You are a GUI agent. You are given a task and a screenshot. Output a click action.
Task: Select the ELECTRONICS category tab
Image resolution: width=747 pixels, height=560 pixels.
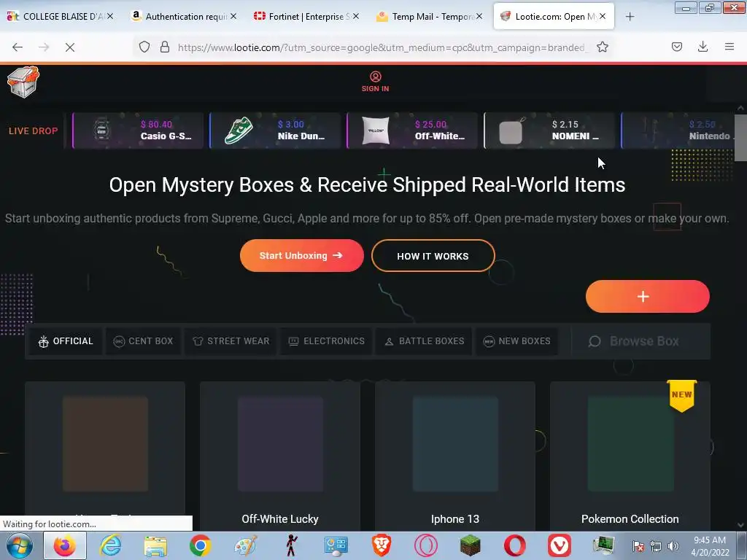coord(326,341)
